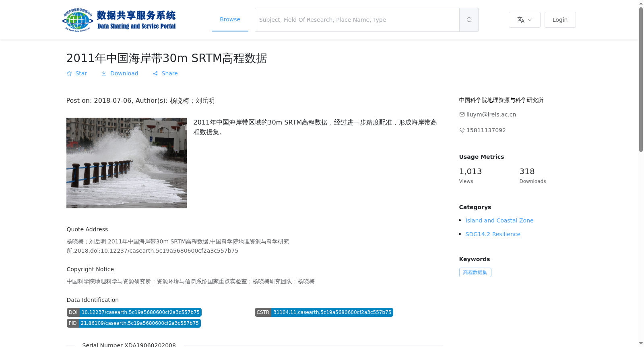Click the dataset title 2011年中国海岸带30m SRTM高程数据

click(x=167, y=58)
